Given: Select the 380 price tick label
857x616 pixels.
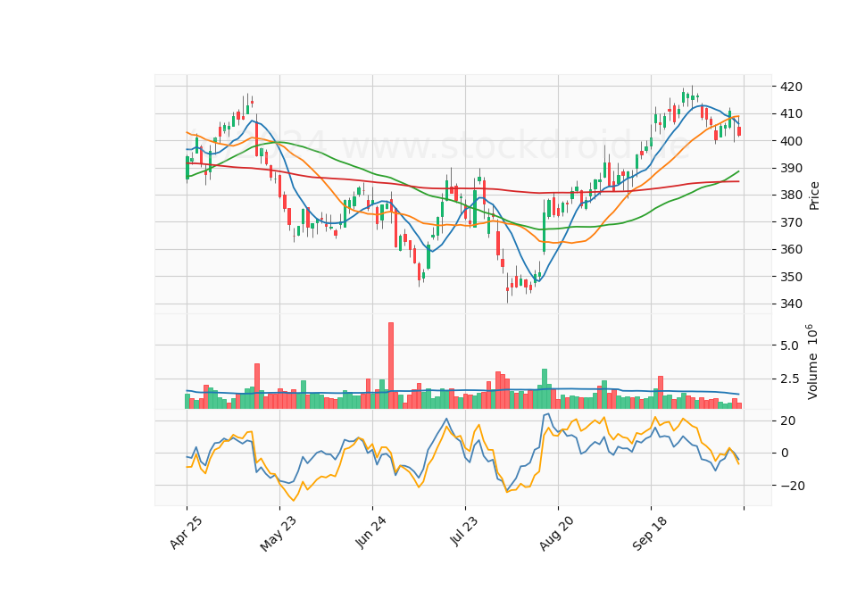Looking at the screenshot, I should click(792, 196).
